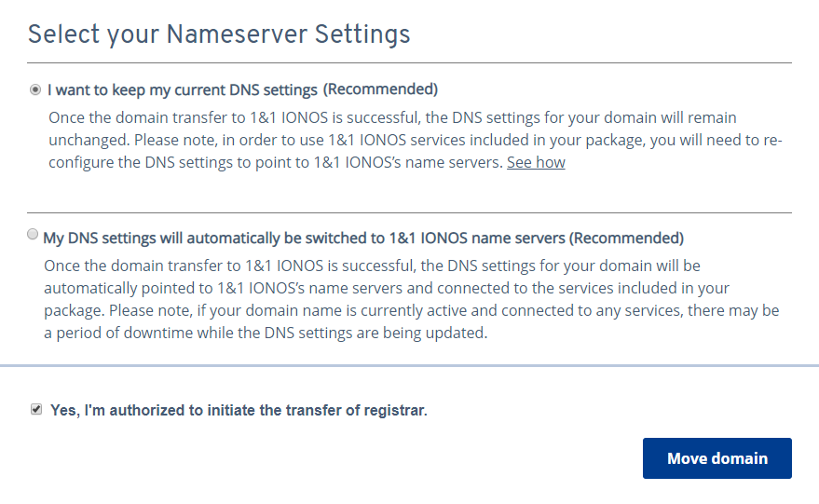Click the (Recommended) text on the automatic-switch option
Screen dimensions: 819x504
(x=626, y=238)
